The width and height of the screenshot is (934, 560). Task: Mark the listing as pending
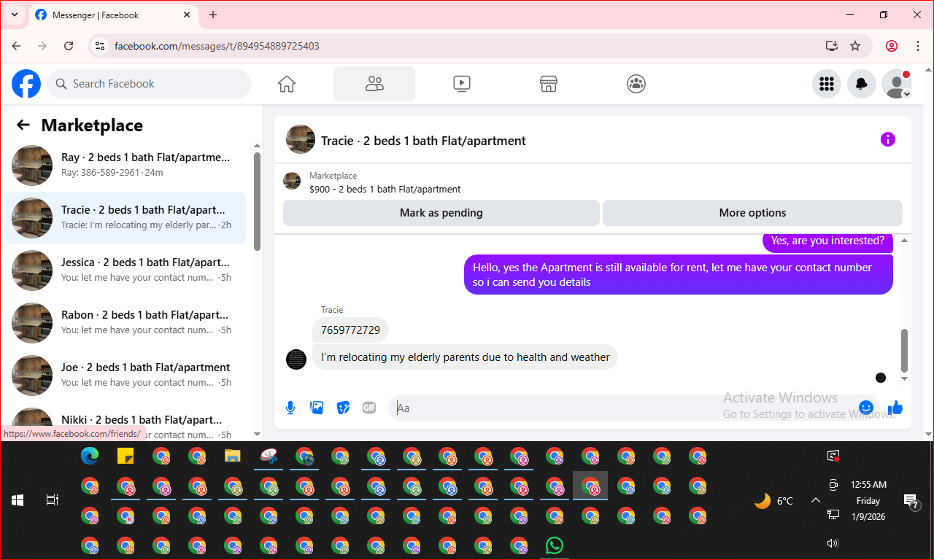point(441,213)
